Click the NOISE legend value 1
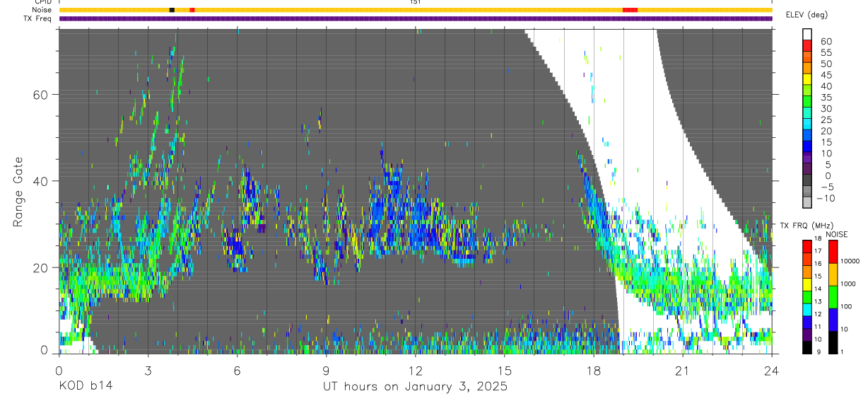868x401 pixels. click(843, 352)
